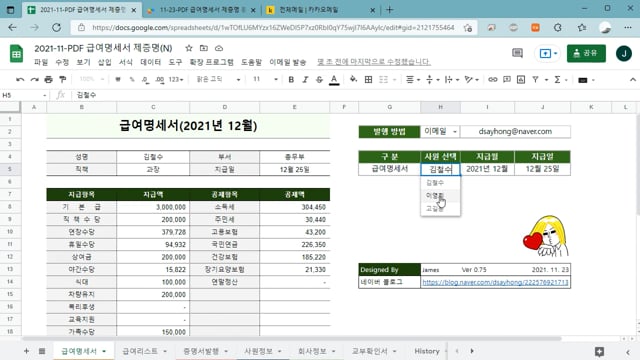Image resolution: width=640 pixels, height=360 pixels.
Task: Open the horizontal align dropdown
Action: click(413, 80)
